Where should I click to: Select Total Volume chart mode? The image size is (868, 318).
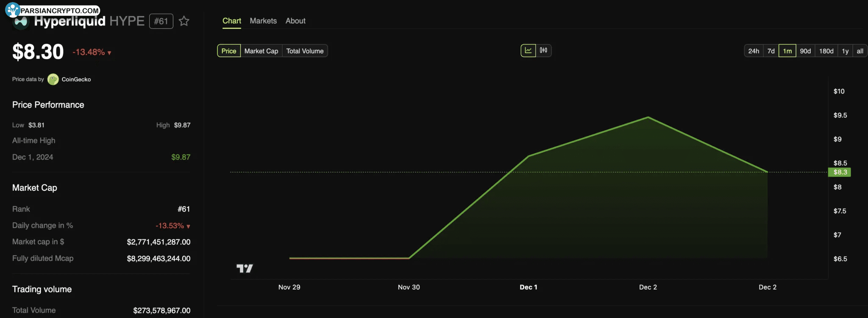coord(305,51)
